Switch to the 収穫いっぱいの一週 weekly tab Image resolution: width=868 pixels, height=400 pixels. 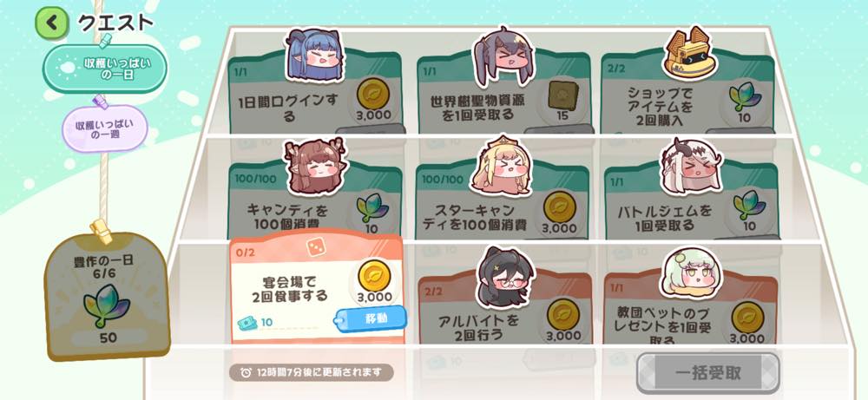pos(105,128)
